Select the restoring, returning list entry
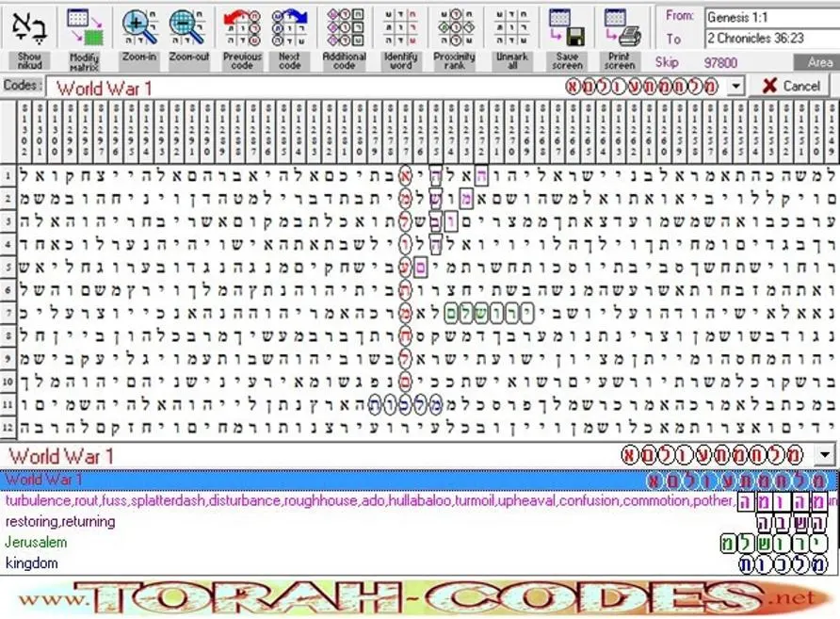 pyautogui.click(x=418, y=522)
